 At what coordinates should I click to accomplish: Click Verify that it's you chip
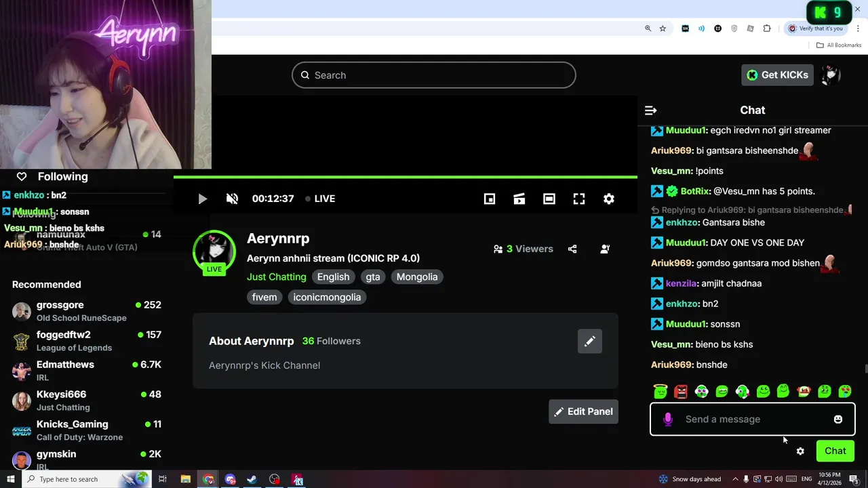coord(814,28)
